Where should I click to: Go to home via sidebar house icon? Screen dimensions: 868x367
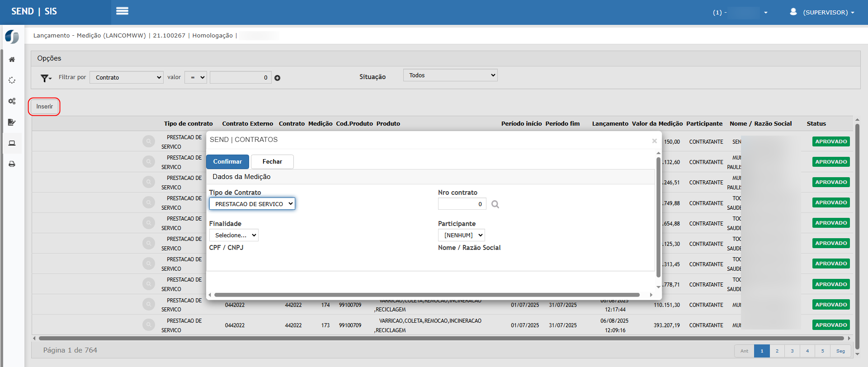[x=12, y=60]
